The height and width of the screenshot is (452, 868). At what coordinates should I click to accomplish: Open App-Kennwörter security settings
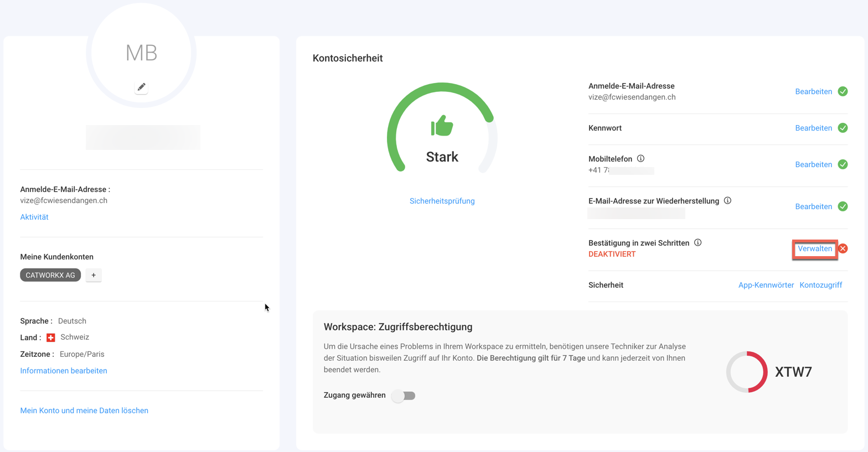(766, 285)
